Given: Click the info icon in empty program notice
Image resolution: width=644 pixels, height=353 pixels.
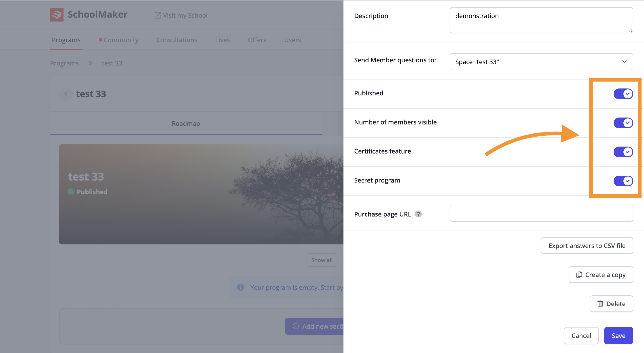Looking at the screenshot, I should click(241, 287).
